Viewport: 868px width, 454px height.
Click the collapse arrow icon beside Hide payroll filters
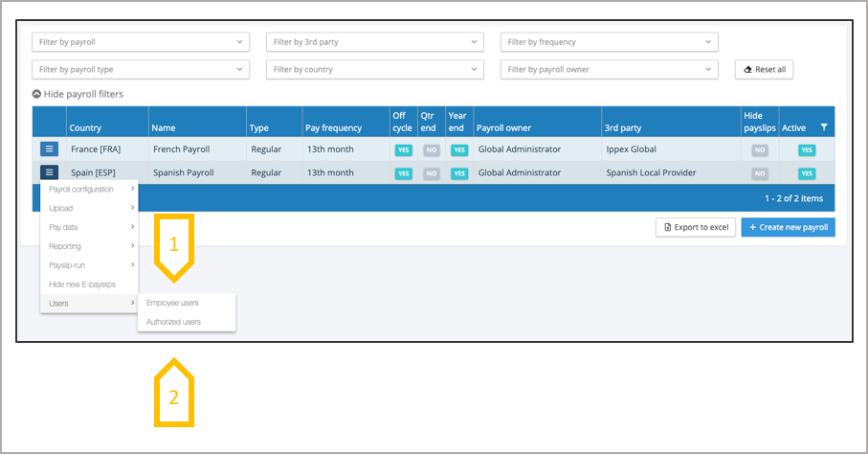pyautogui.click(x=36, y=94)
